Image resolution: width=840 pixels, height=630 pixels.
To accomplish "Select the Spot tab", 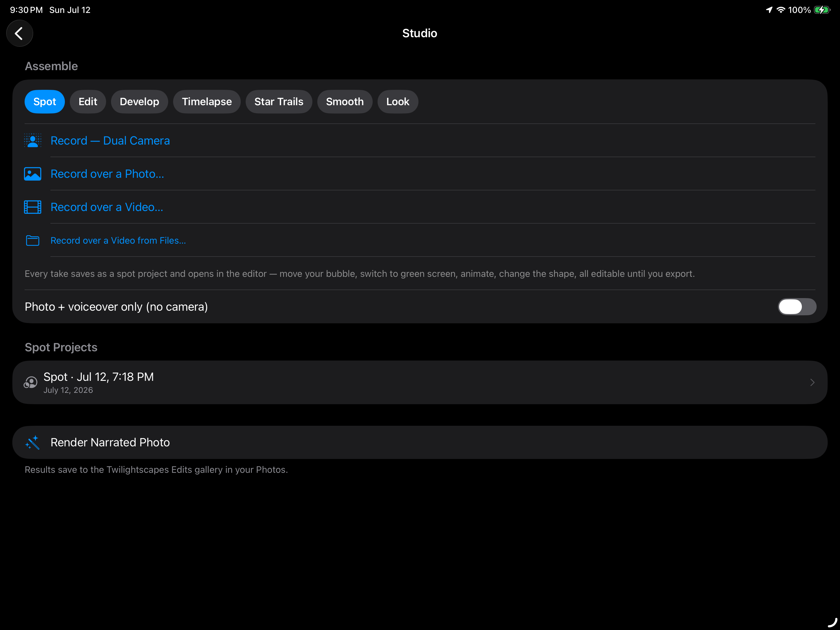I will click(45, 102).
